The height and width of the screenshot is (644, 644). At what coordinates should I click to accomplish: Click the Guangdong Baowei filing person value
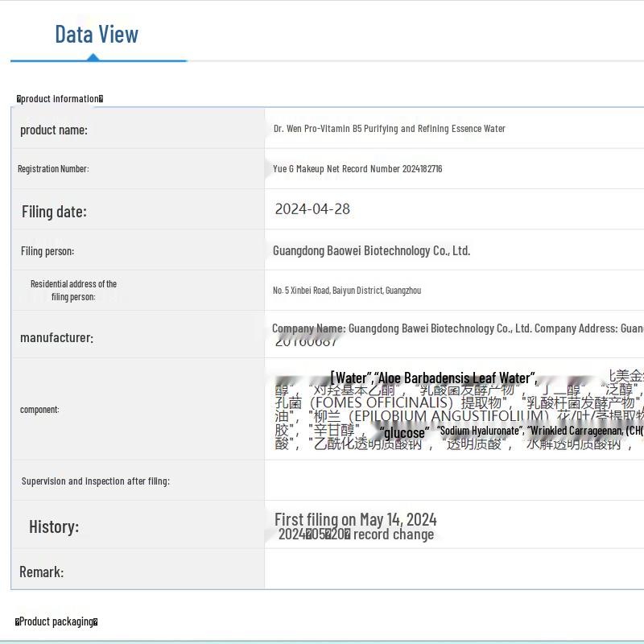tap(371, 251)
